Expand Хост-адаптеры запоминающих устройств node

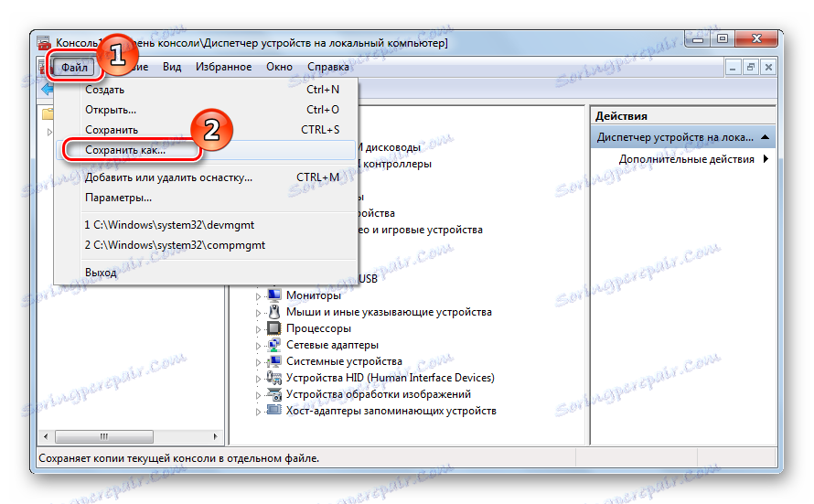click(259, 412)
